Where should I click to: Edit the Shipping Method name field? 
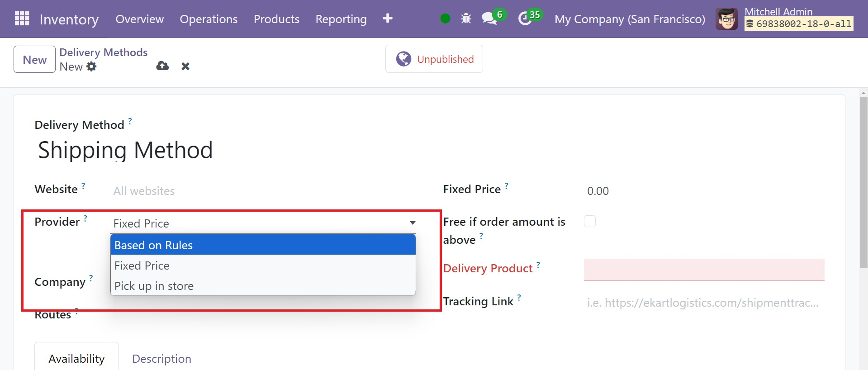125,150
